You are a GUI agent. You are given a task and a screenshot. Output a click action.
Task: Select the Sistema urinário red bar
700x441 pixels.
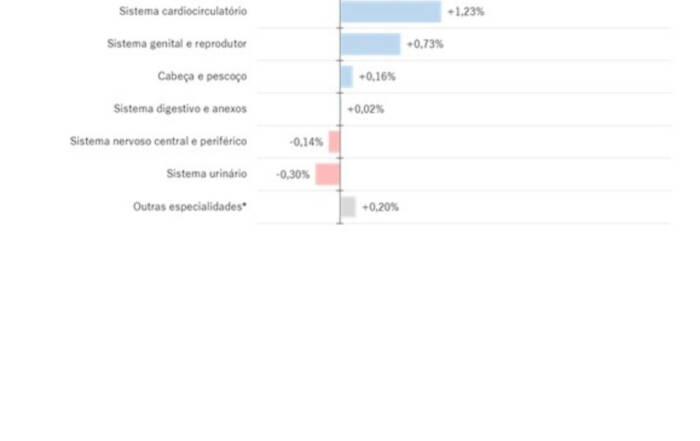328,174
